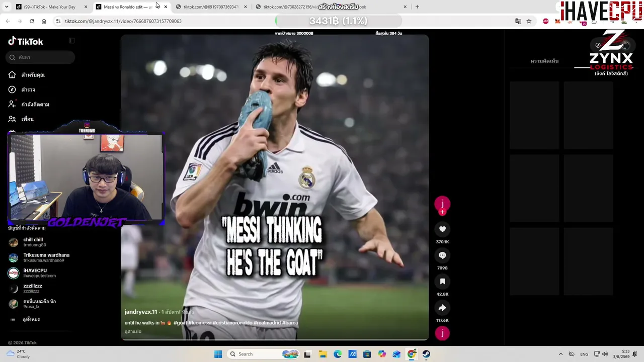This screenshot has width=644, height=362.
Task: Open Microsoft Store from taskbar
Action: click(367, 354)
